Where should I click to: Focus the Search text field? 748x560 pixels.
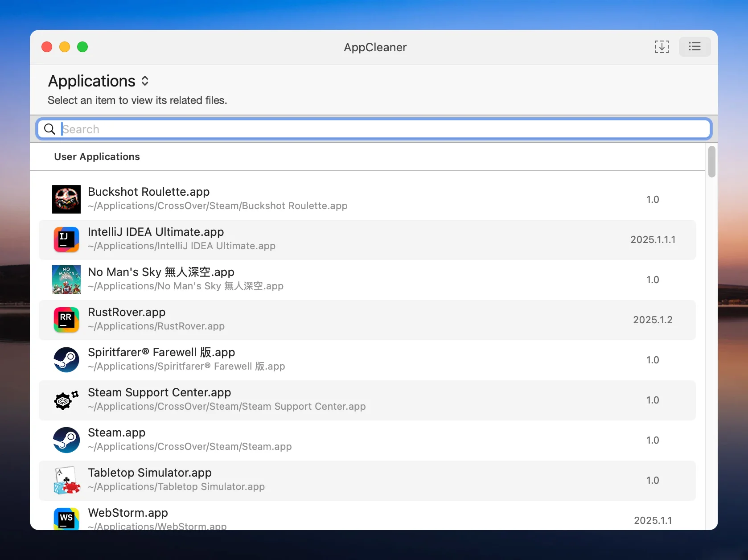pos(383,129)
